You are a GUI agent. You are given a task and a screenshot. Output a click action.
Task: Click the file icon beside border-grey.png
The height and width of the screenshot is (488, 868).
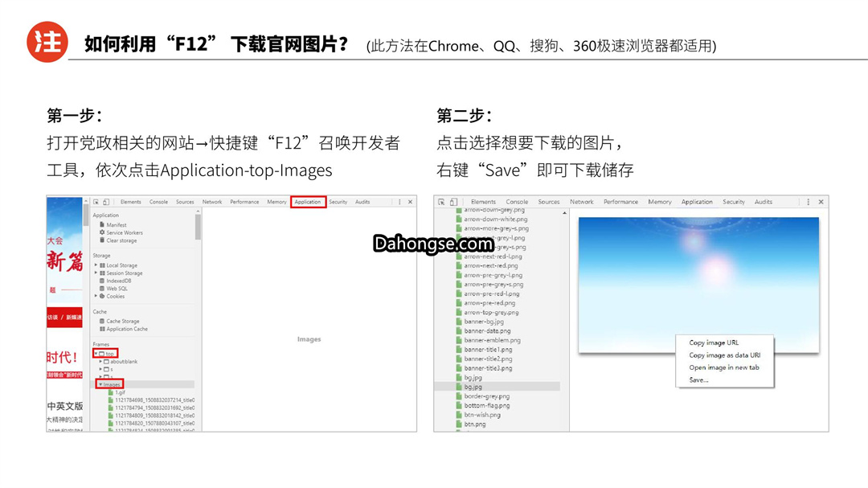pos(459,396)
